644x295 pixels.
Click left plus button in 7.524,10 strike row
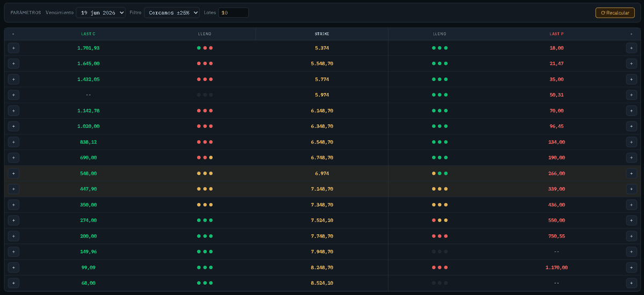(13, 220)
